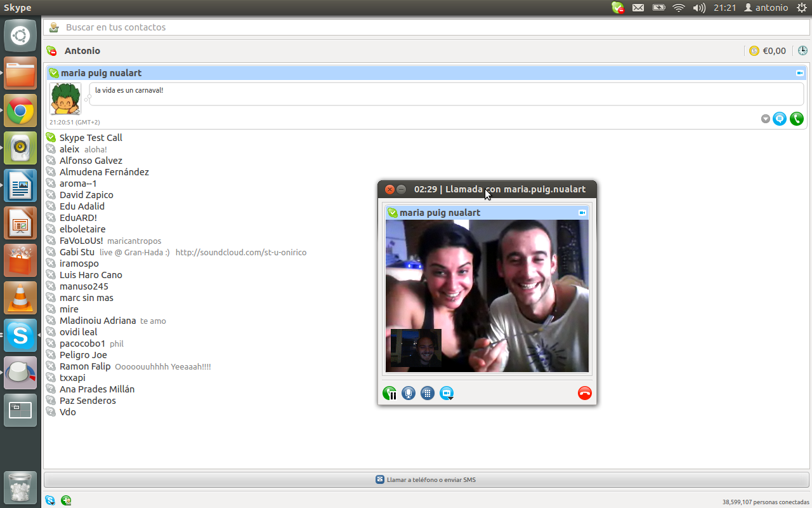Image resolution: width=812 pixels, height=508 pixels.
Task: Expand the gray arrow options beside the chat icon
Action: (x=766, y=119)
